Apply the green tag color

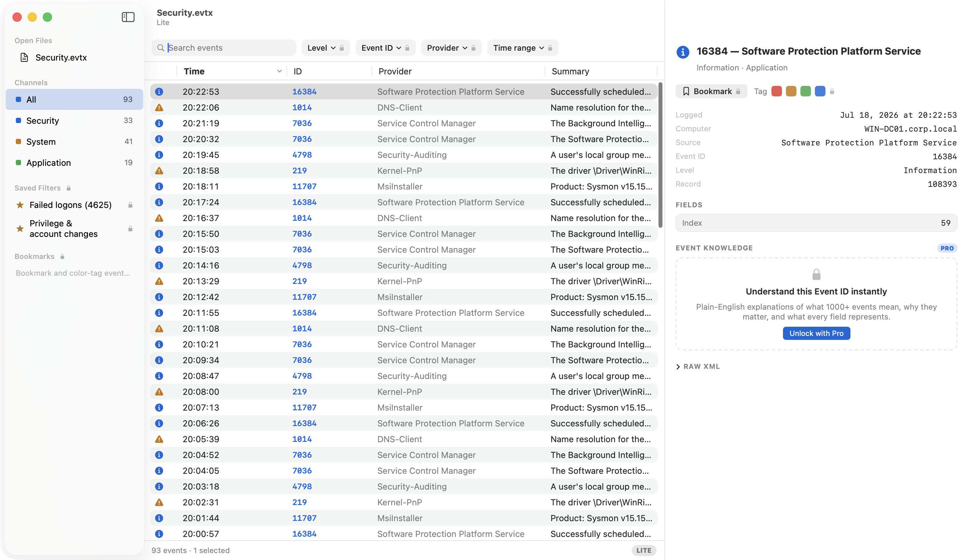[805, 91]
